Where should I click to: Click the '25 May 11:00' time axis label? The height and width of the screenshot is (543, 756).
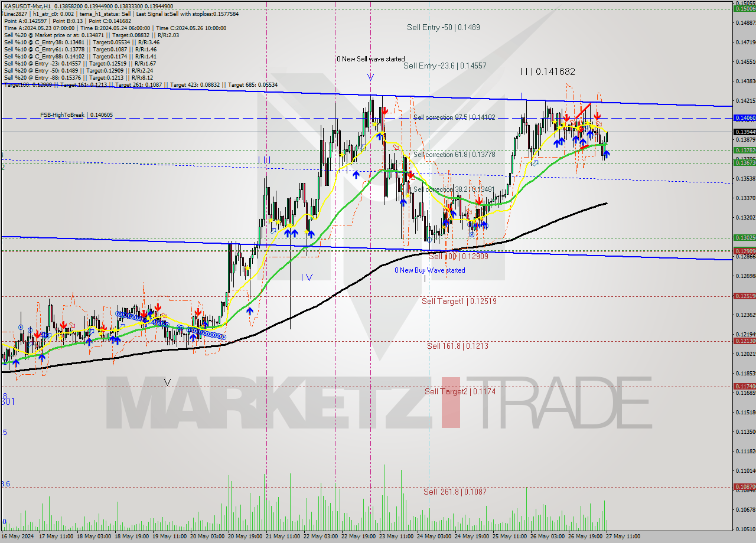[x=510, y=536]
